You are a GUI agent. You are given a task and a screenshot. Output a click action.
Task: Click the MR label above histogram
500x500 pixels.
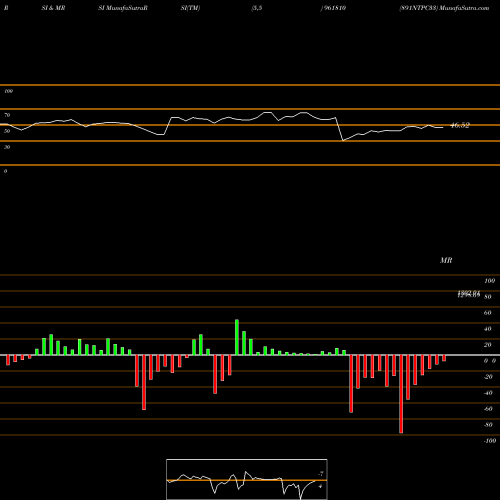(446, 260)
